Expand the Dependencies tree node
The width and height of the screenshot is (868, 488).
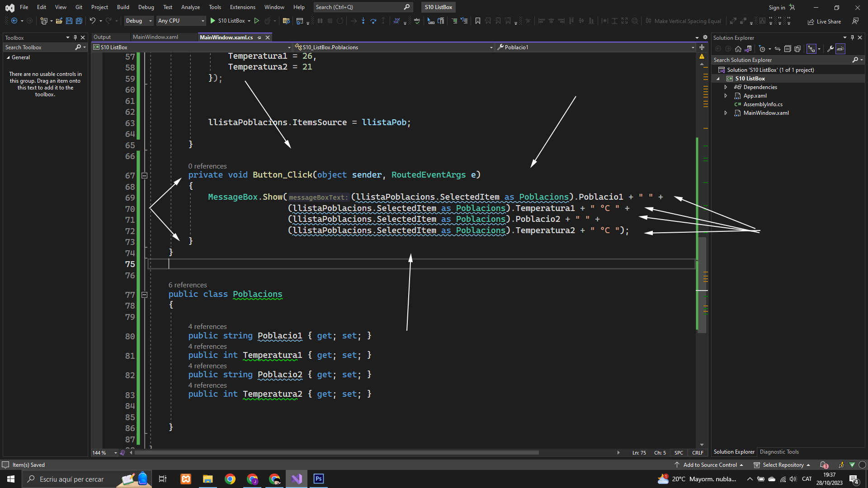coord(726,87)
